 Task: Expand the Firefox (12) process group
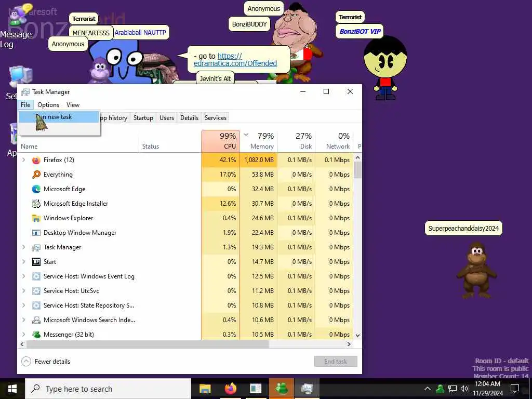click(x=23, y=160)
